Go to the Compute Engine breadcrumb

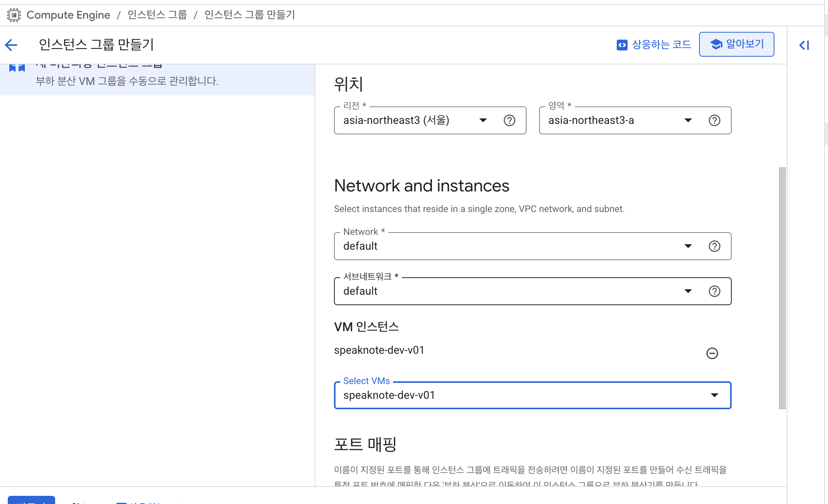(68, 15)
